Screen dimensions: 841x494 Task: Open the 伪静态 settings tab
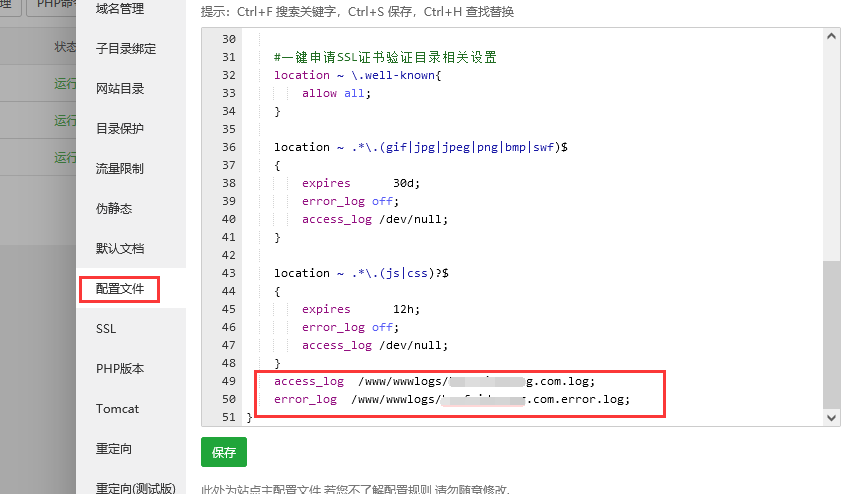click(x=114, y=209)
